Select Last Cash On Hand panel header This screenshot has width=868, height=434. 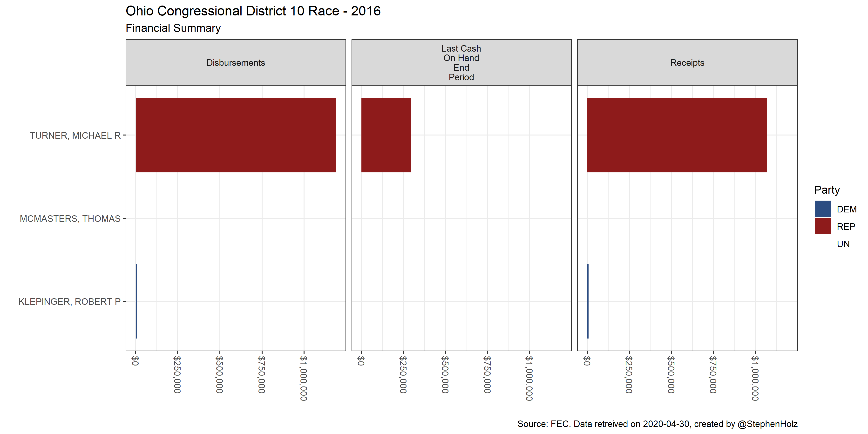coord(461,63)
